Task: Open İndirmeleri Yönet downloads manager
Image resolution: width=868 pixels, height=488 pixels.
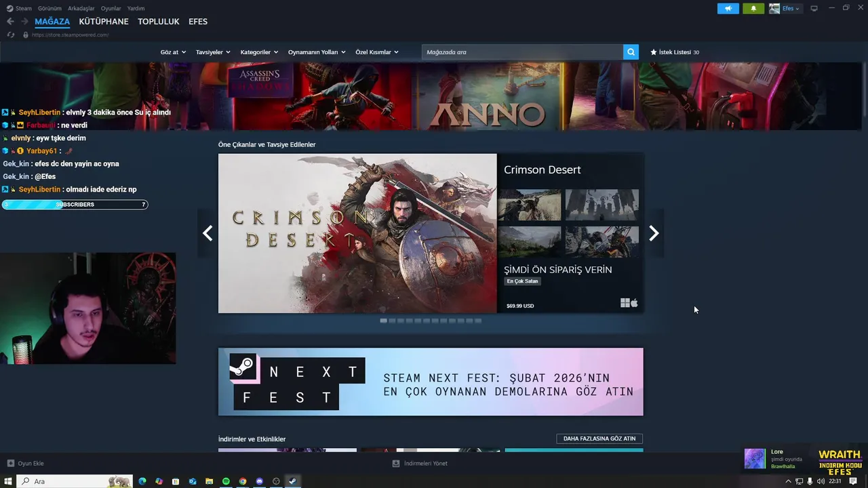Action: click(420, 464)
